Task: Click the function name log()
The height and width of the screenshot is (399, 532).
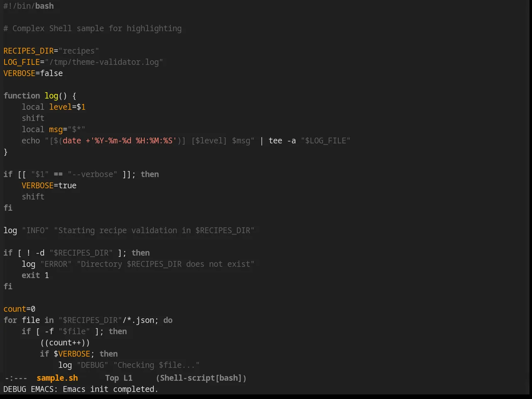Action: (56, 96)
